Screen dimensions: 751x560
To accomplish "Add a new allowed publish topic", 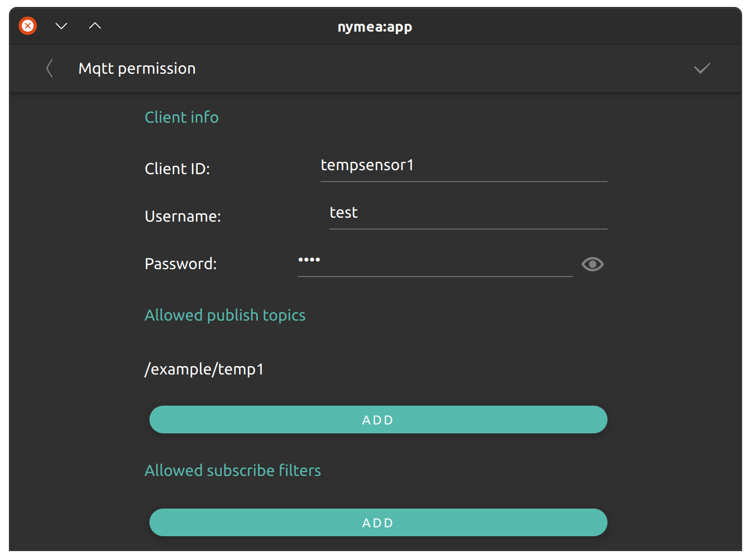I will 378,420.
